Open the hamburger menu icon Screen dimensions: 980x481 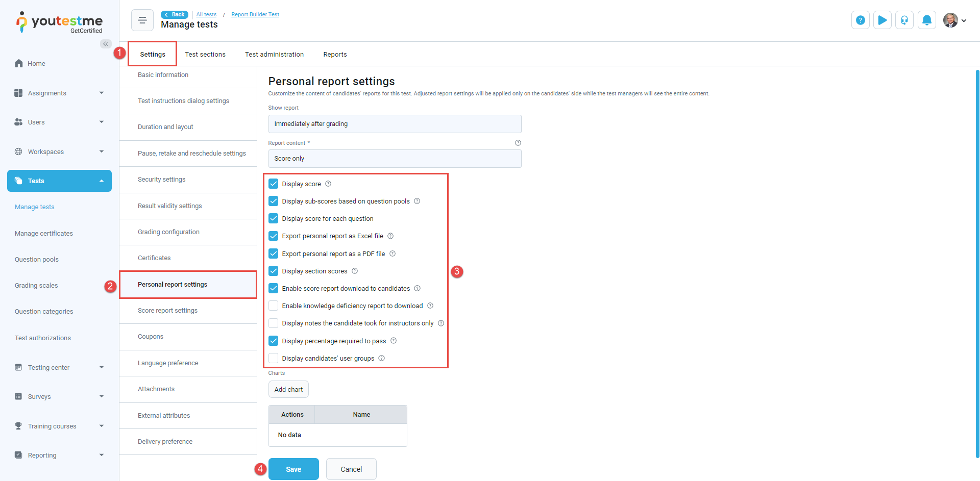point(142,20)
